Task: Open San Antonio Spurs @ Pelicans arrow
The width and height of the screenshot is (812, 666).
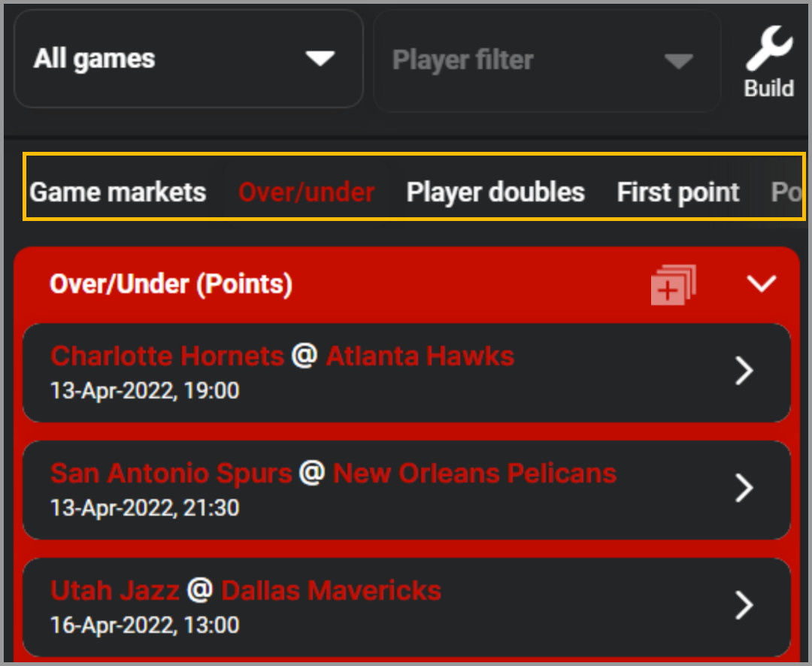Action: point(744,488)
